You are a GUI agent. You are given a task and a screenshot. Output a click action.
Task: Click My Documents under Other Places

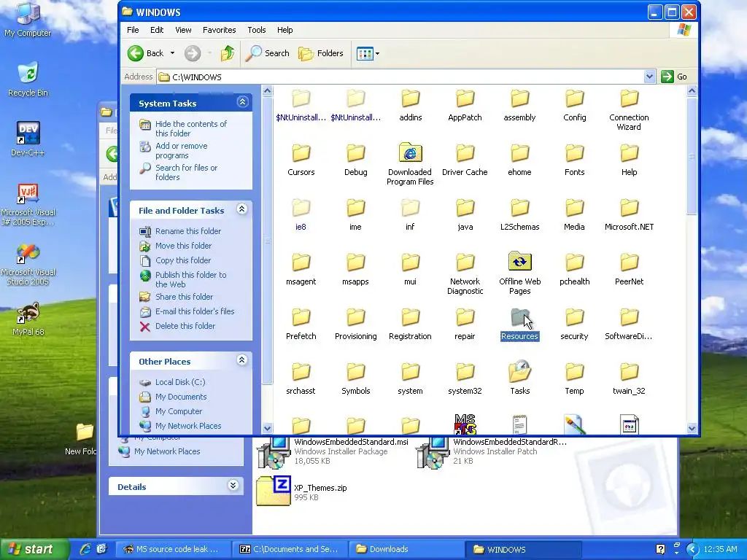coord(181,397)
